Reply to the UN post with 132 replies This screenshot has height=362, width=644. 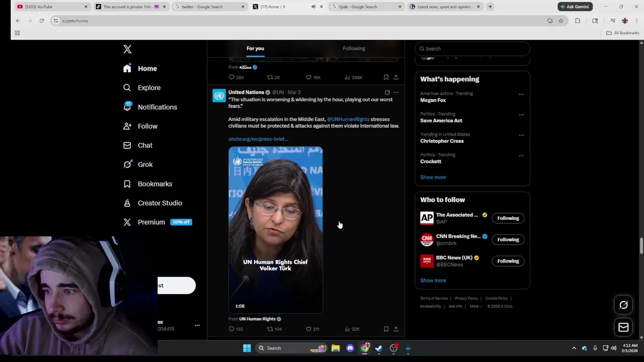[235, 329]
